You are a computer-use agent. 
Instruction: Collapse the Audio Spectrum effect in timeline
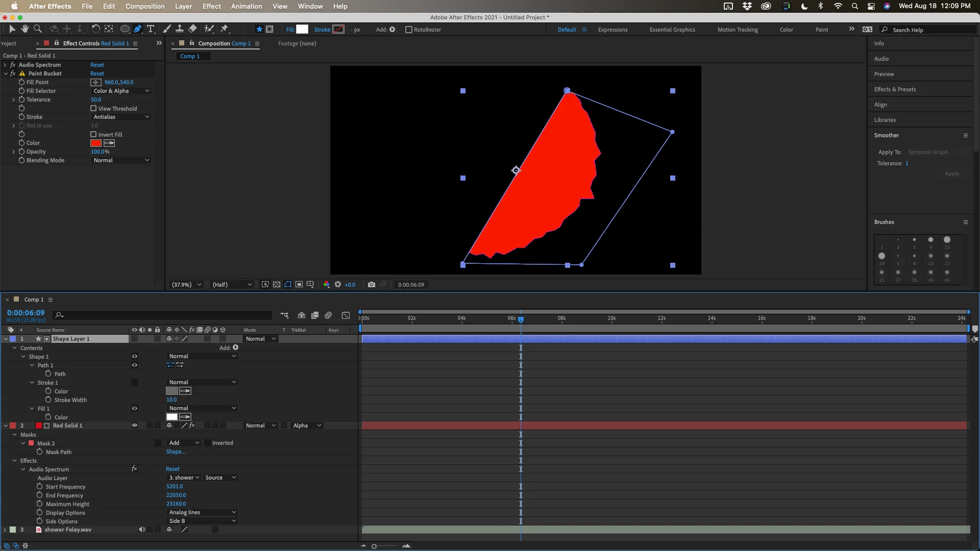[23, 469]
